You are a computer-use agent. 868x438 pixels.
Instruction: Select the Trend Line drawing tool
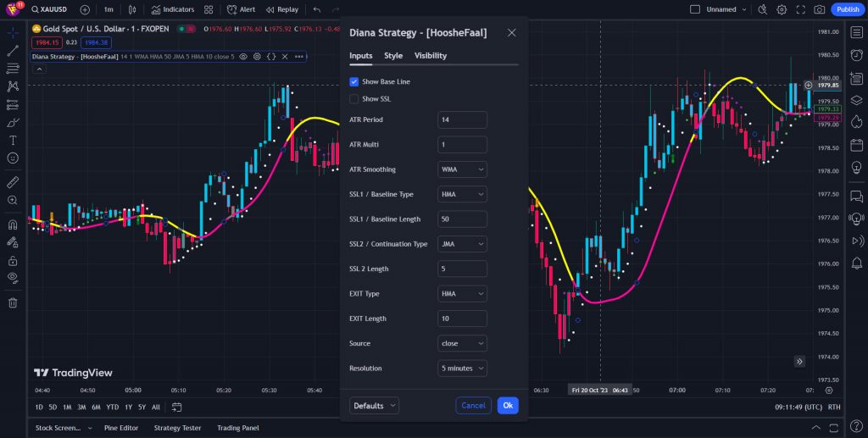(x=13, y=51)
